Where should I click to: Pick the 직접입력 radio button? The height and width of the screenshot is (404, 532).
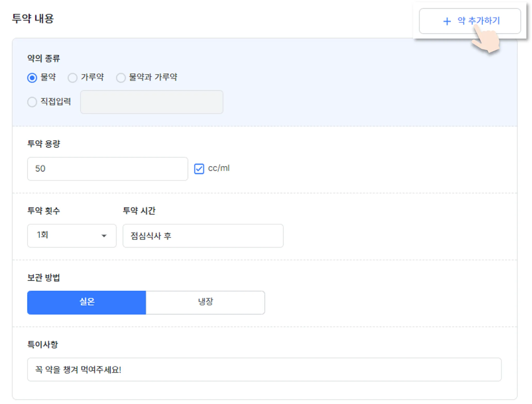[32, 102]
